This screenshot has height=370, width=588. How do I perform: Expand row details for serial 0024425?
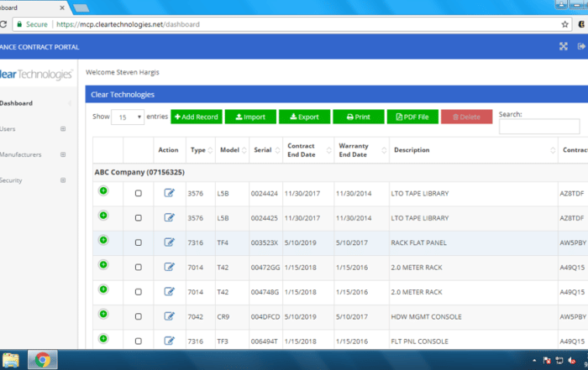point(103,216)
